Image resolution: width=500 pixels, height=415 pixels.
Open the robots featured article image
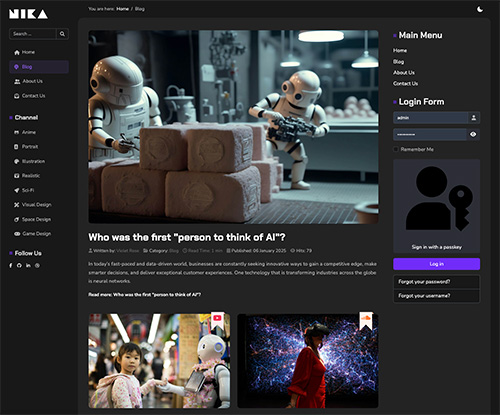coord(233,127)
